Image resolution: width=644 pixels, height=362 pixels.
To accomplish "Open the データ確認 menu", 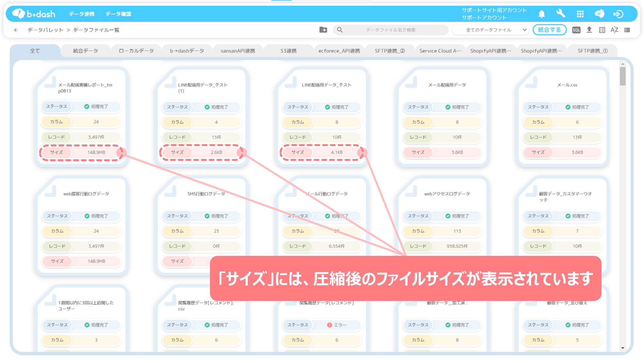I will tap(118, 14).
